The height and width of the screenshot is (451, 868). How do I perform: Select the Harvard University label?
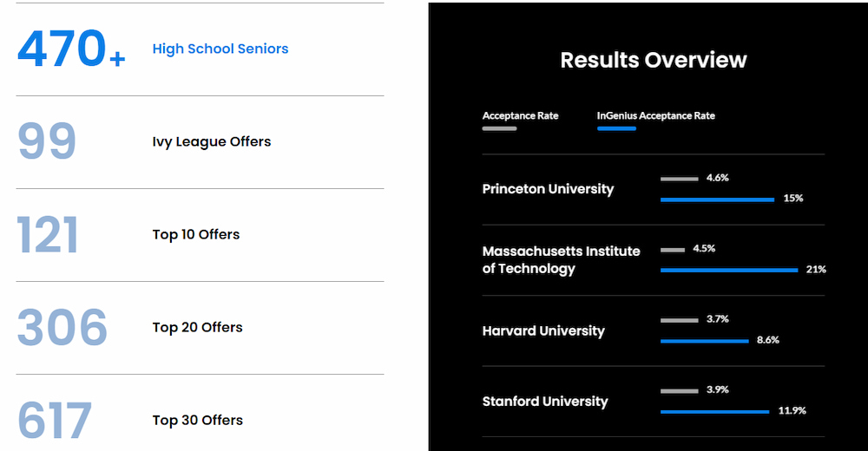tap(543, 330)
